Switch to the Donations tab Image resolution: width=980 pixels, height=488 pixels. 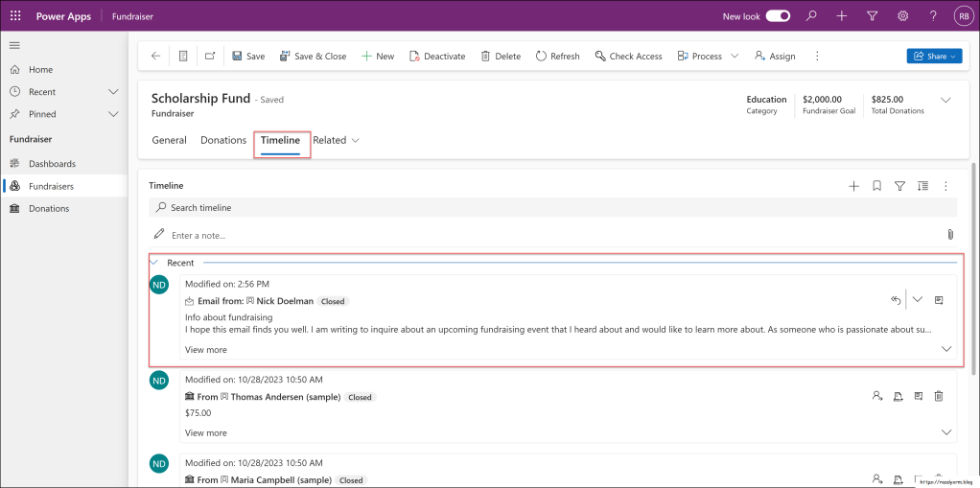223,140
